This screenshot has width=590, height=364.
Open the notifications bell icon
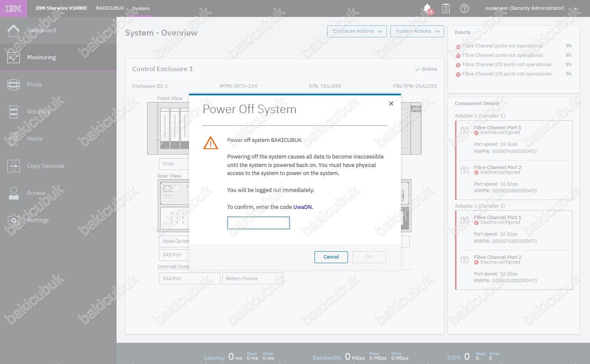[x=427, y=8]
